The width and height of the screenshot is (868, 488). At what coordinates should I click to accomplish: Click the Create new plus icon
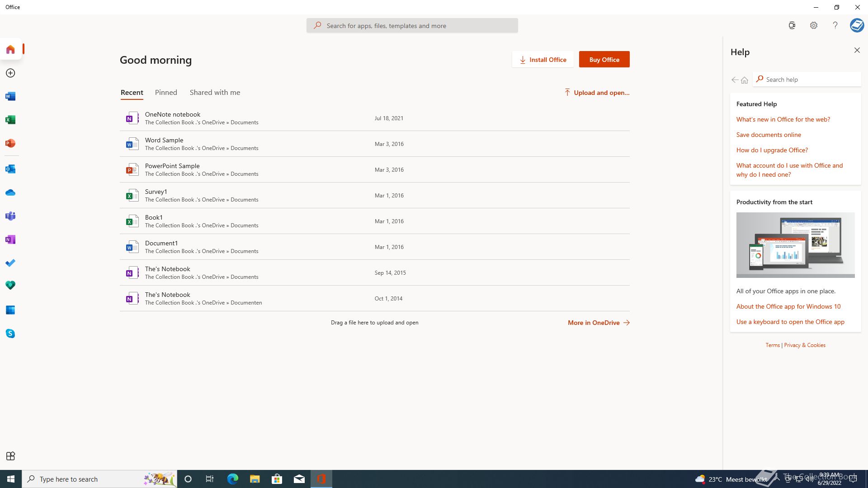(10, 73)
